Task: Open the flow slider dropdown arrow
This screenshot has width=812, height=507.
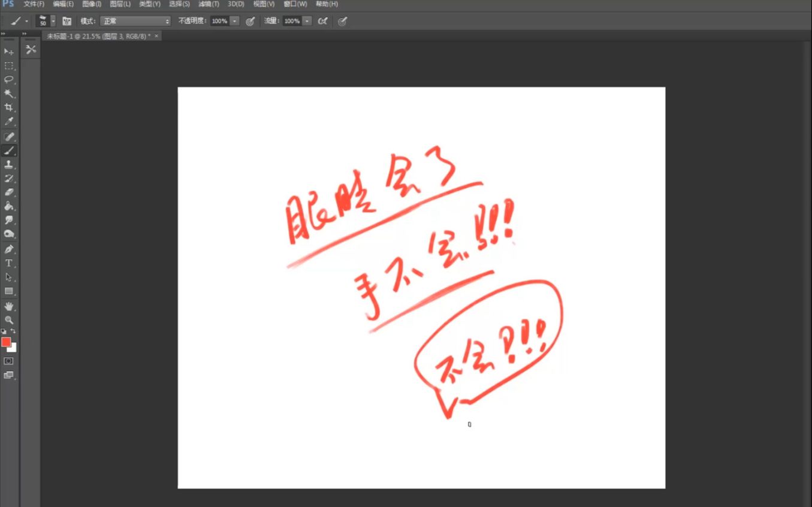Action: point(307,21)
